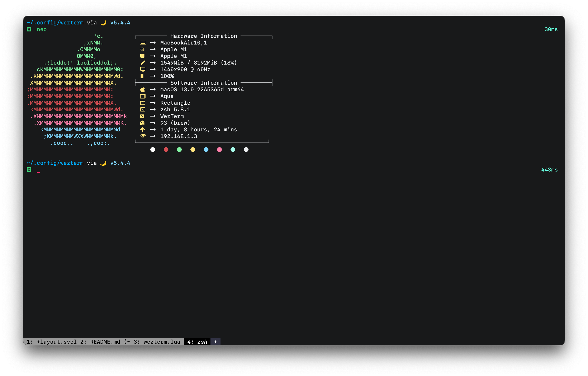Click the yellow color dot
Screen dimensions: 588x376
pyautogui.click(x=193, y=150)
